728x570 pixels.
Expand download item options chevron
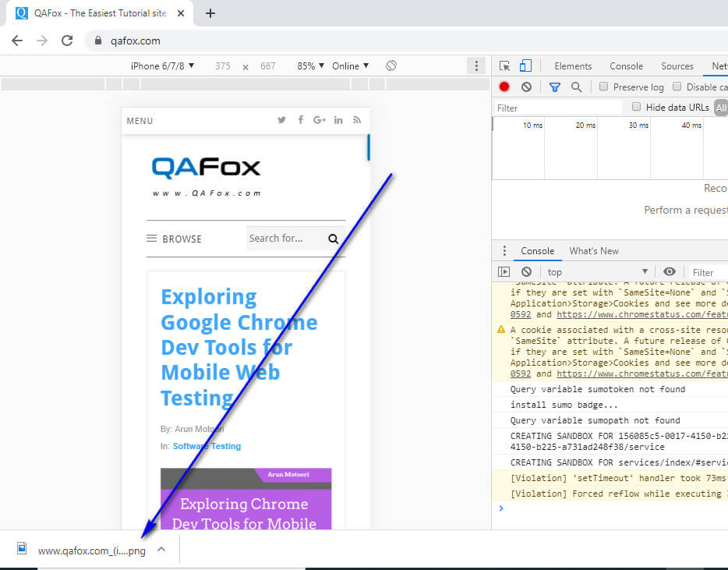coord(161,549)
